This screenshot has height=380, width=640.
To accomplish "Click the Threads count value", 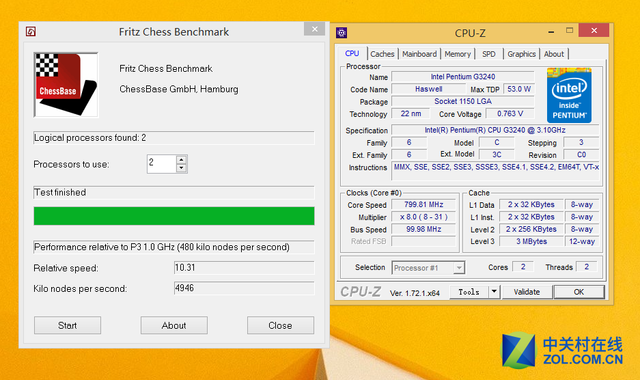I will point(587,267).
